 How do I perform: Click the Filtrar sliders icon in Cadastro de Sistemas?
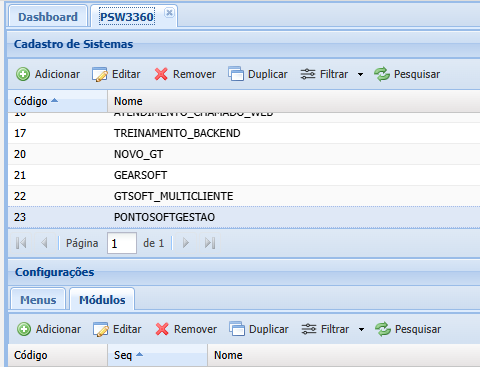click(x=308, y=74)
